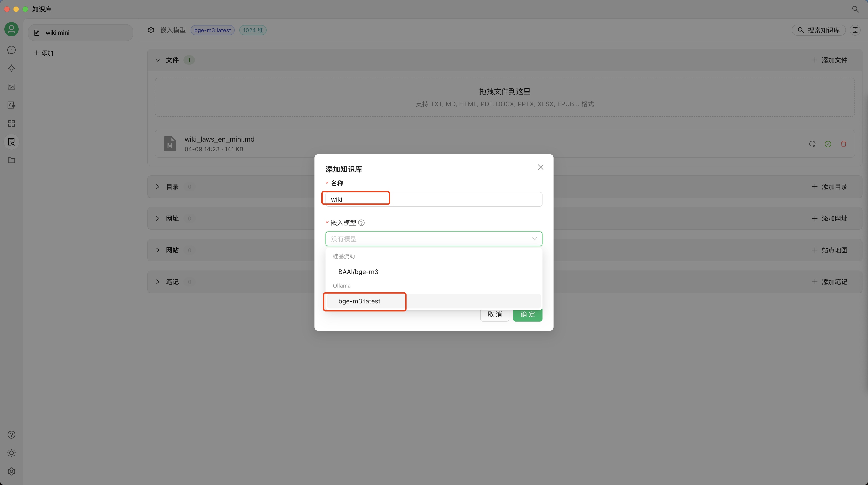Click 站点地图 button
This screenshot has width=868, height=485.
point(829,250)
